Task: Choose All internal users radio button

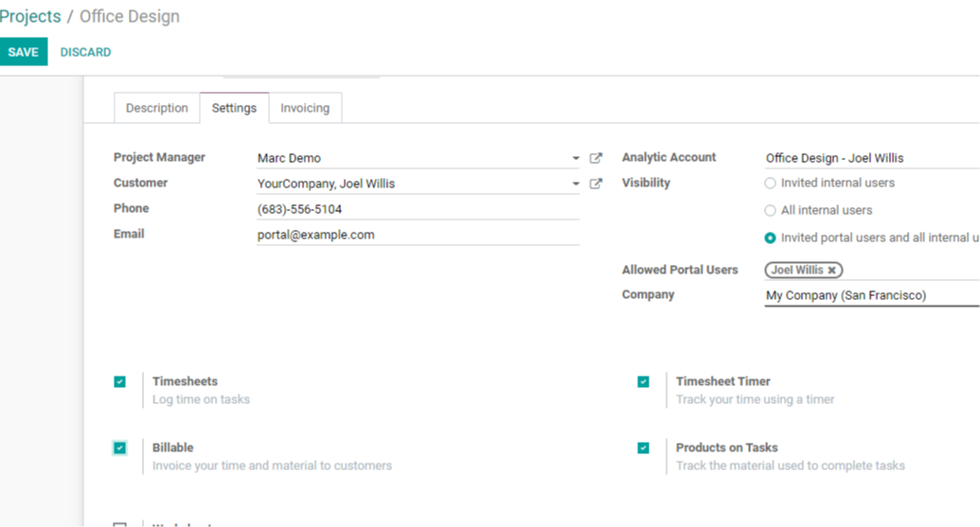Action: 770,210
